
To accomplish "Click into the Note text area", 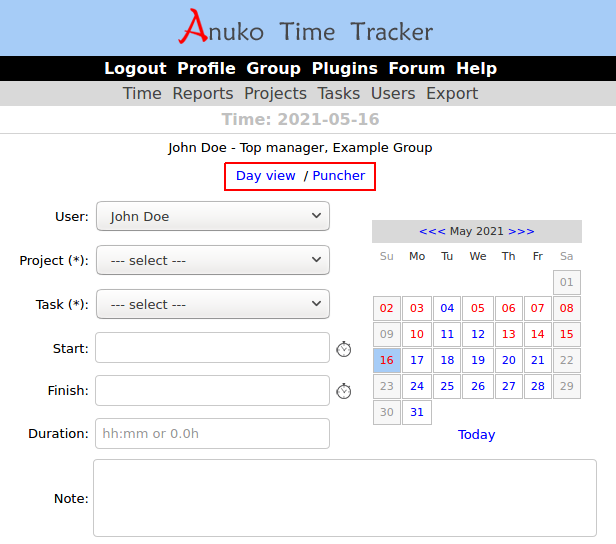I will (x=345, y=498).
